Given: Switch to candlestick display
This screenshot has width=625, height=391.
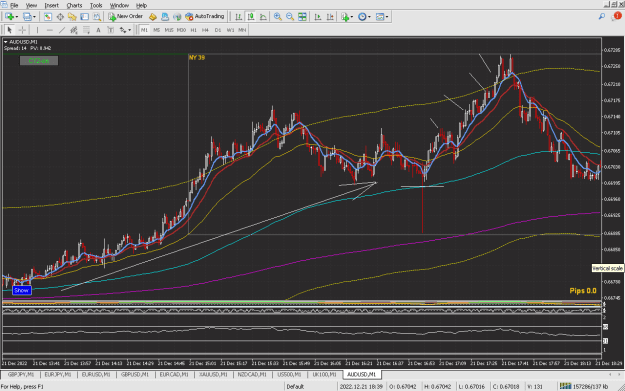Looking at the screenshot, I should click(251, 17).
